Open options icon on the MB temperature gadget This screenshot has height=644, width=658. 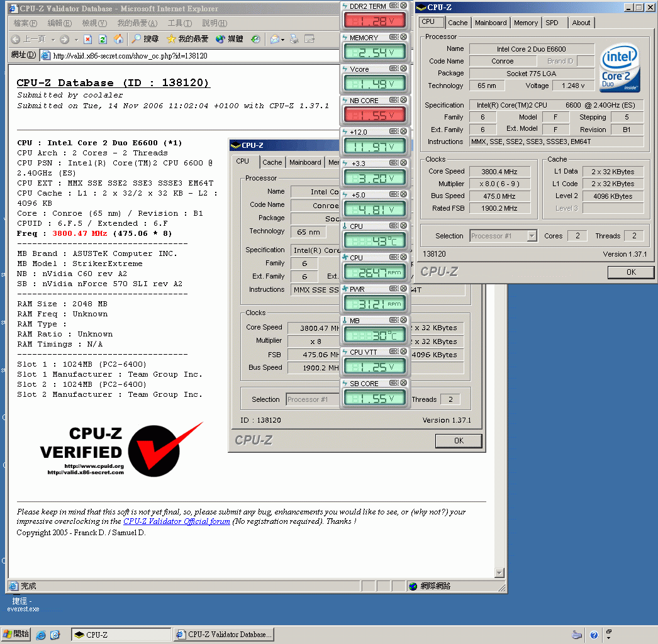pos(394,320)
